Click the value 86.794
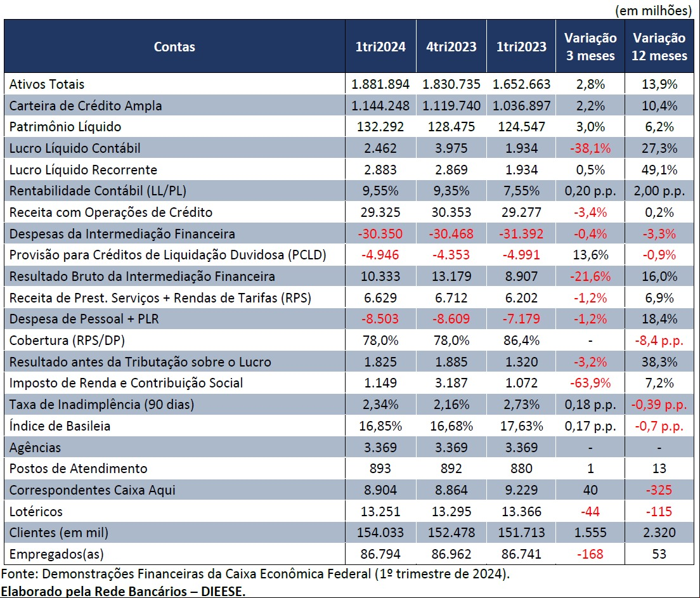 pyautogui.click(x=380, y=554)
